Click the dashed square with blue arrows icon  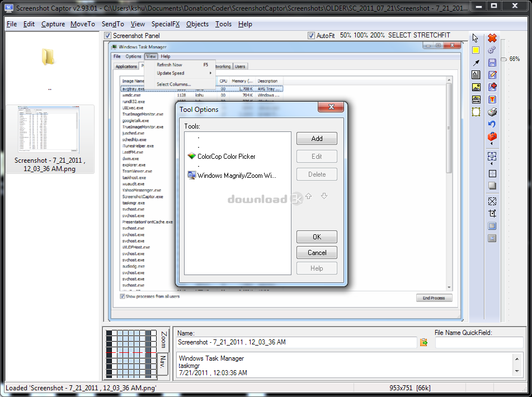[492, 157]
